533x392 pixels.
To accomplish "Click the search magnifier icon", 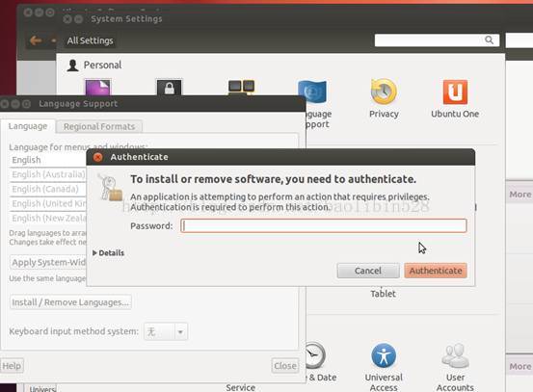I will point(489,40).
